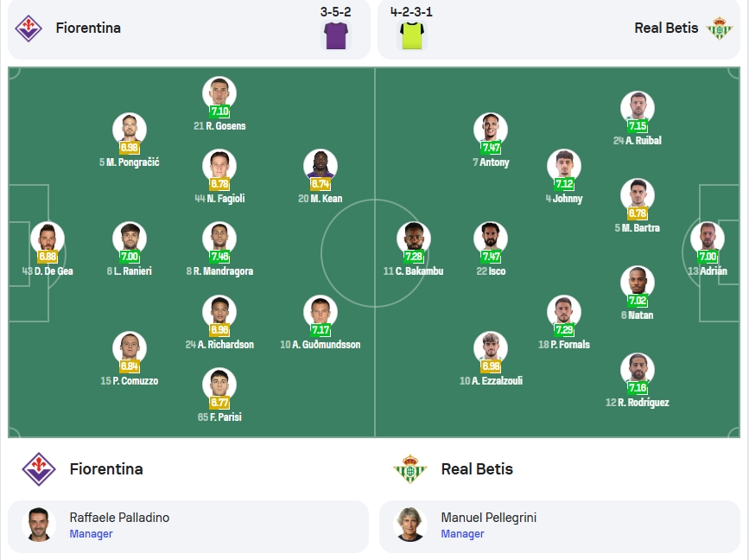The width and height of the screenshot is (749, 560).
Task: Open R. Mandragora's 7.46 rating badge
Action: pos(219,257)
